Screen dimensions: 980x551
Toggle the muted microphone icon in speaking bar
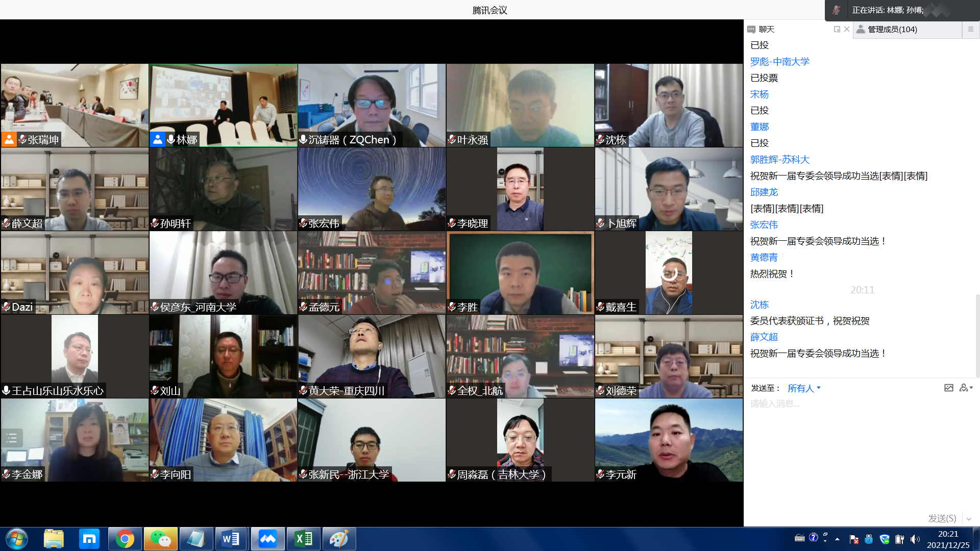pos(836,10)
